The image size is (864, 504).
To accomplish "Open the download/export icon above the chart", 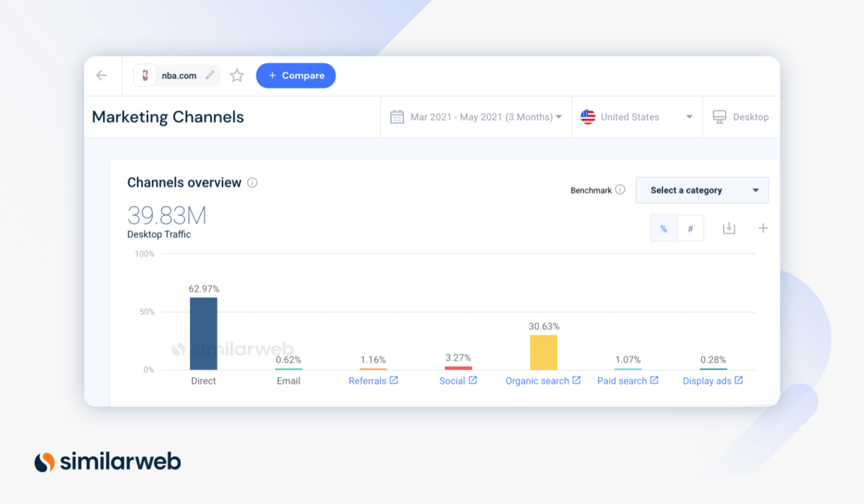I will [729, 228].
